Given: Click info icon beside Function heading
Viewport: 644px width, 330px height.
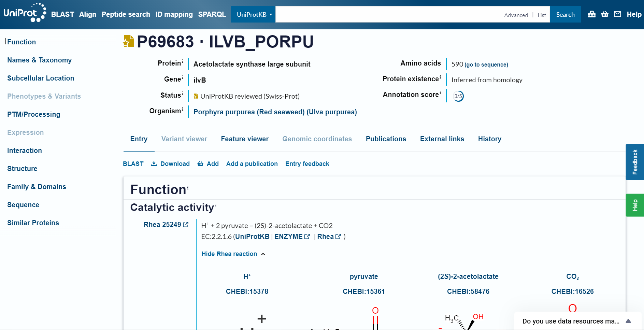Looking at the screenshot, I should 188,188.
